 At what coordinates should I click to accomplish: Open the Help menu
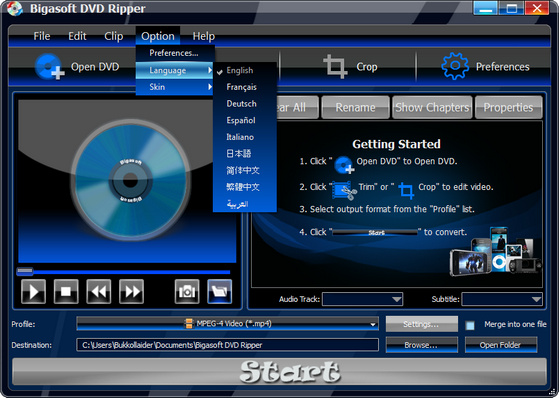pyautogui.click(x=204, y=36)
